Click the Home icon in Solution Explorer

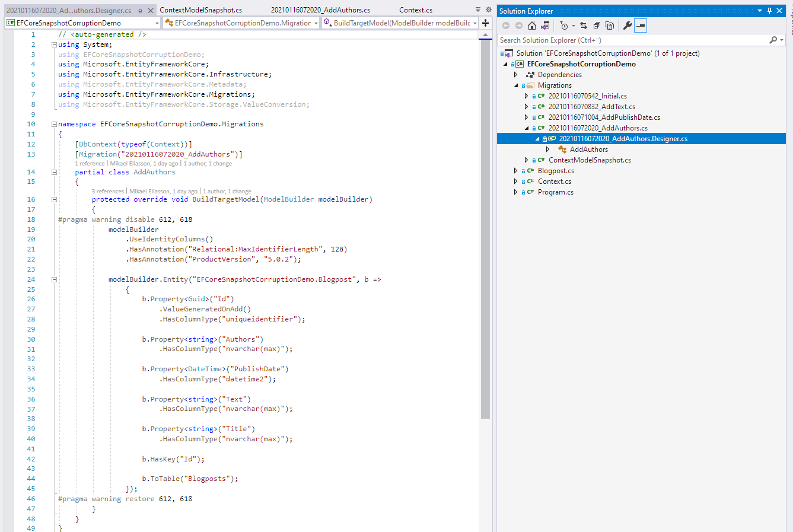532,26
